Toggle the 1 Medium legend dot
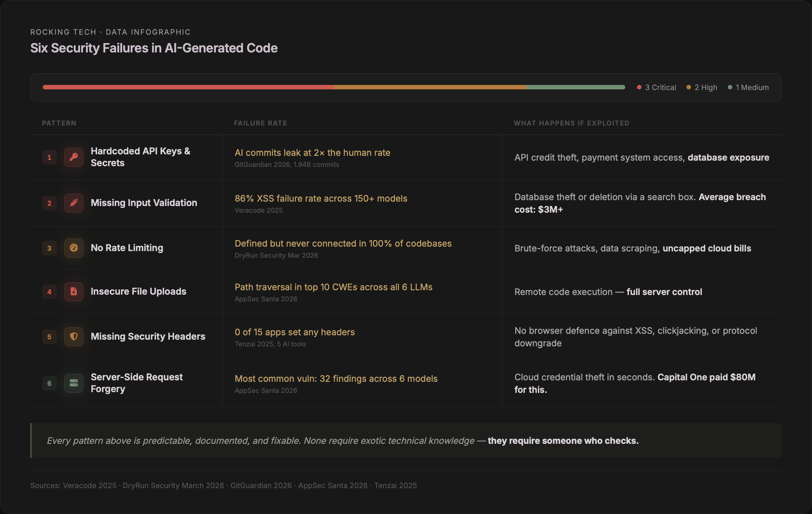812x514 pixels. [729, 87]
